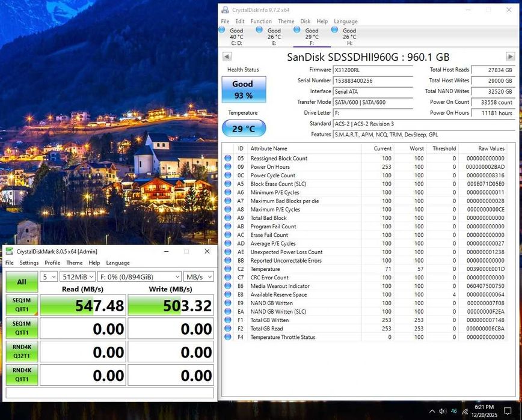Viewport: 522px width, 420px height.
Task: Click status circle for Power On Hours row
Action: pyautogui.click(x=228, y=166)
